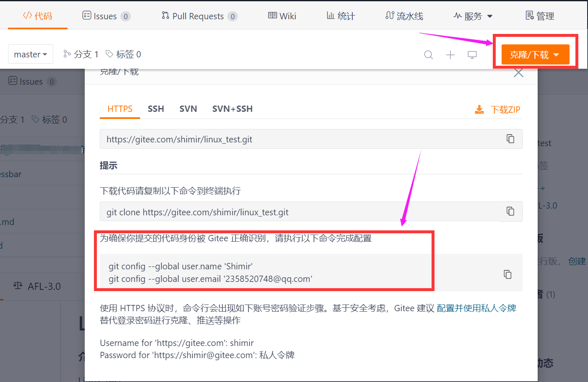Image resolution: width=588 pixels, height=382 pixels.
Task: Select the SSH protocol tab
Action: [156, 109]
